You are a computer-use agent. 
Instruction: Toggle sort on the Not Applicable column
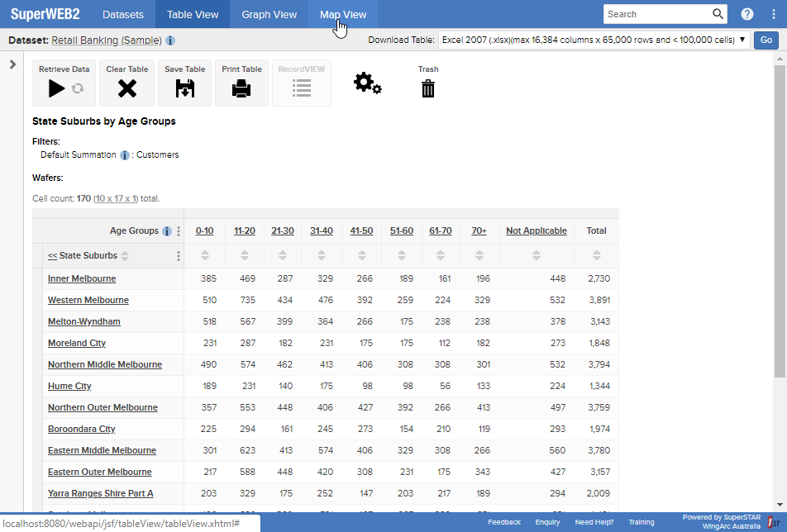(536, 256)
